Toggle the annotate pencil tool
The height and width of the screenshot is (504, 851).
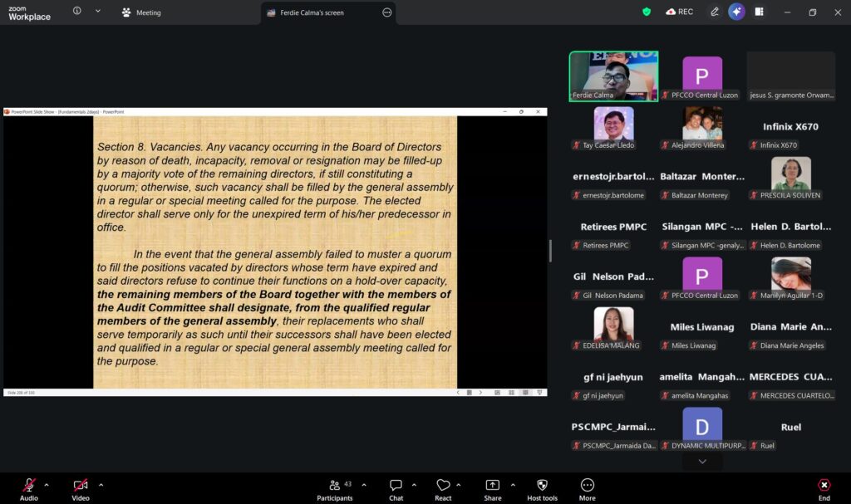pyautogui.click(x=714, y=12)
